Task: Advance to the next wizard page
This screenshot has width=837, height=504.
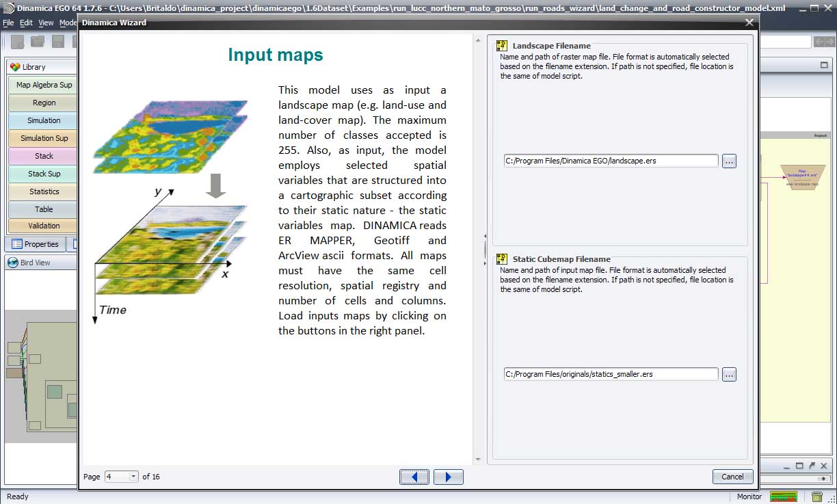Action: click(x=449, y=477)
